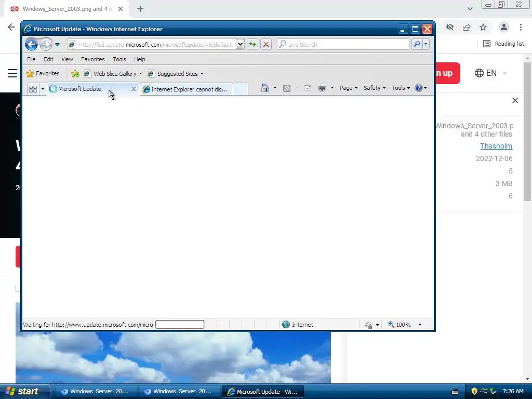This screenshot has height=399, width=532.
Task: Click the on-screen keyboard tray icon
Action: 455,392
